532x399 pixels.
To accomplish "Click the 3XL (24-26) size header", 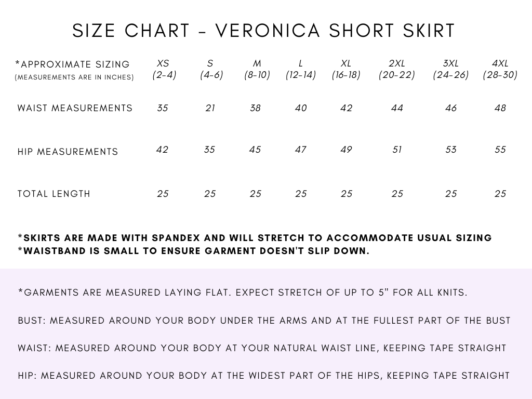I will [451, 69].
